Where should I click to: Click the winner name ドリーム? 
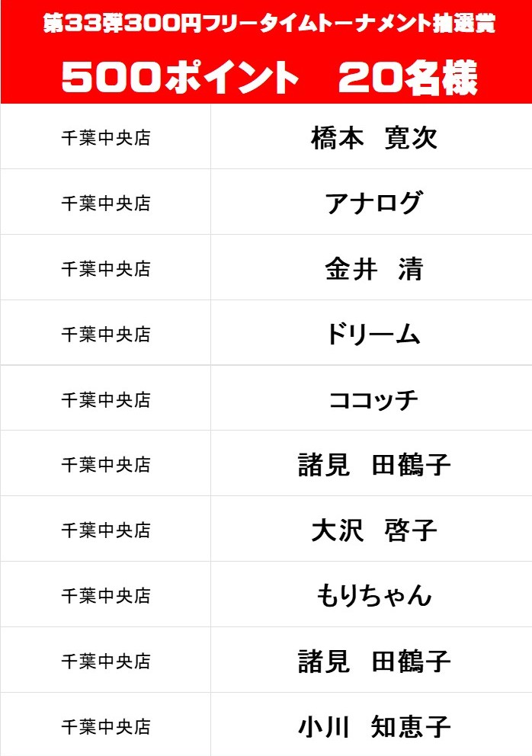pyautogui.click(x=373, y=335)
